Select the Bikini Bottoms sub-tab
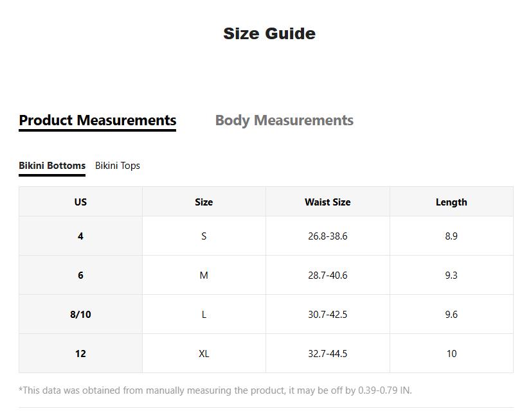522x420 pixels. (x=52, y=166)
